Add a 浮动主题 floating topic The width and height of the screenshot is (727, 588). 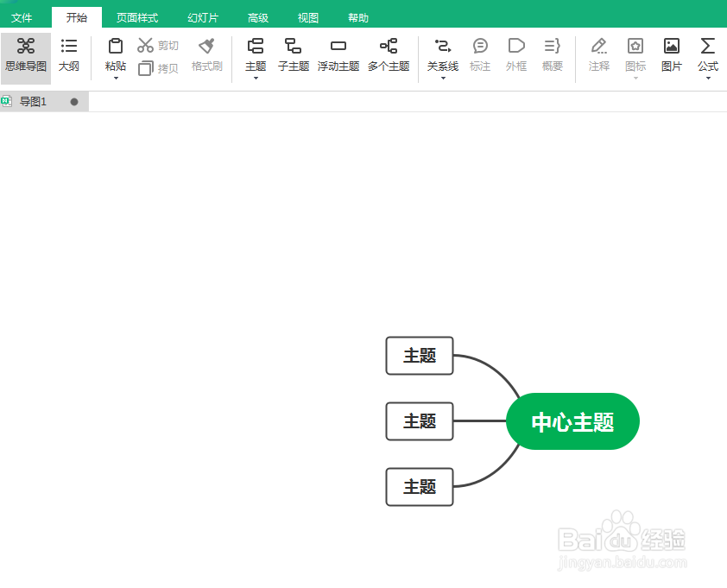(338, 55)
